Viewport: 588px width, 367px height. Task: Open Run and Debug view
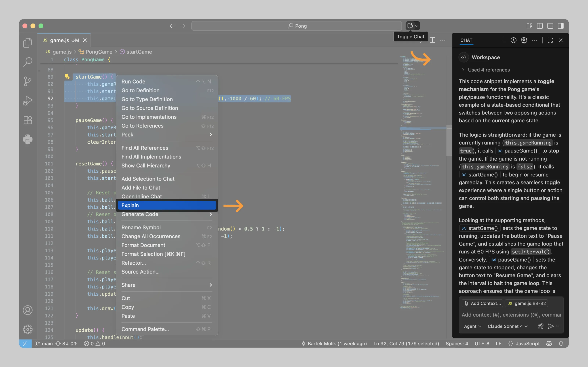[x=27, y=101]
